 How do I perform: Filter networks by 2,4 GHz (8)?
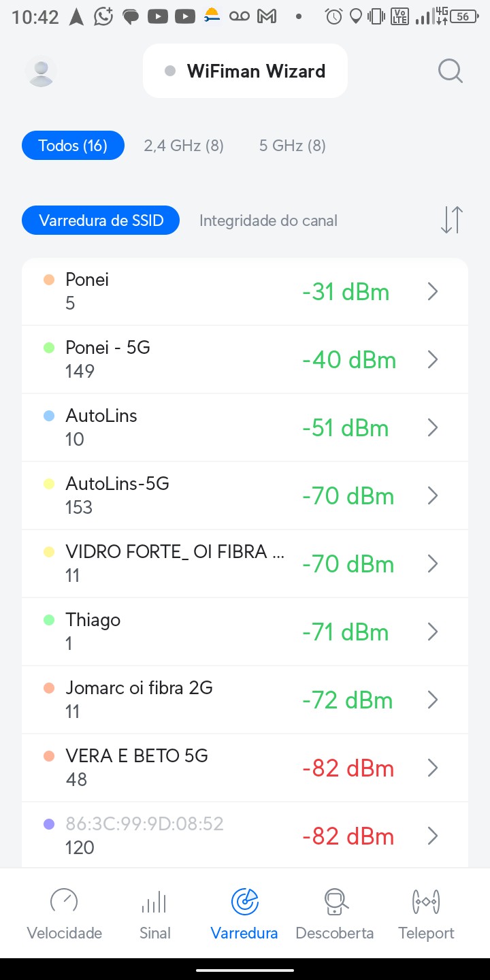point(184,146)
